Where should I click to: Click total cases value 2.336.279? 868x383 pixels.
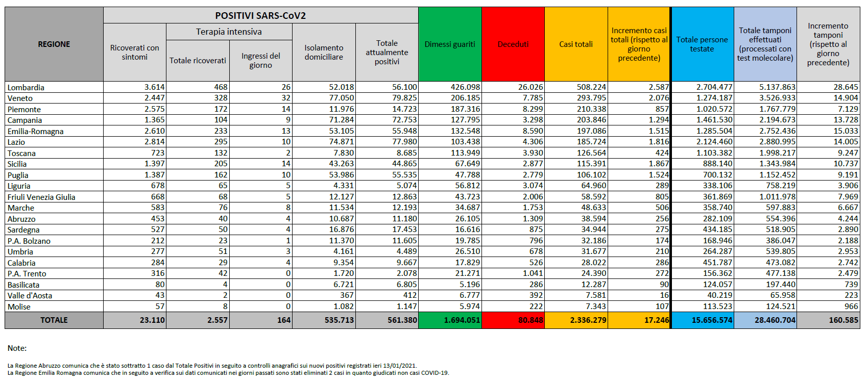pos(588,320)
